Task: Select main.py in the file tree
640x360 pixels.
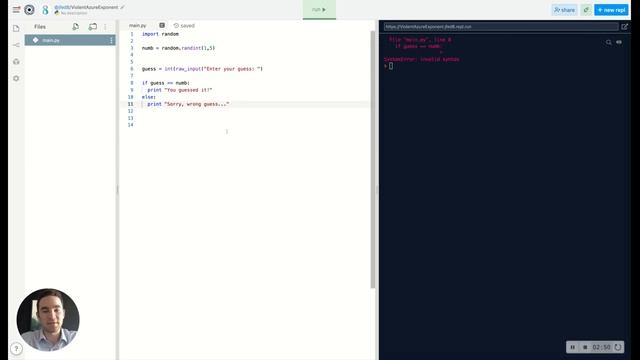Action: [x=70, y=40]
